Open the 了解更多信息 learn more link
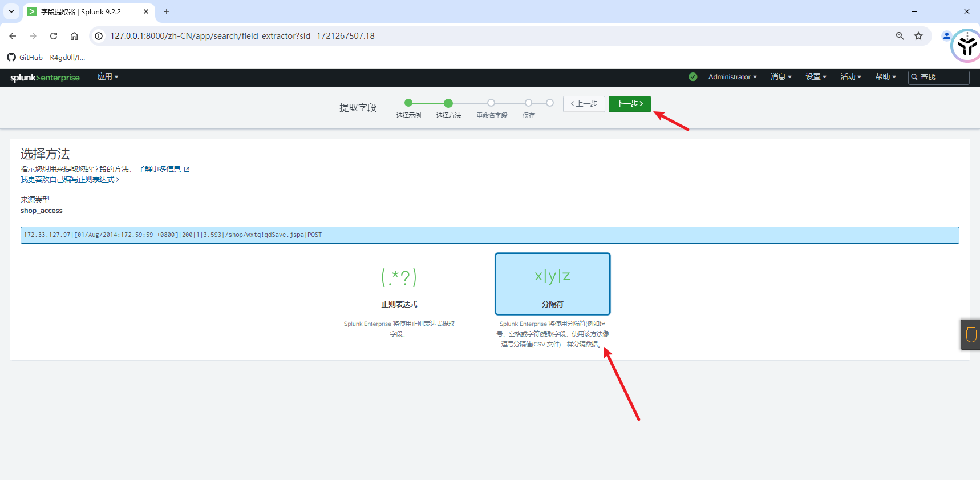This screenshot has height=480, width=980. coord(159,169)
